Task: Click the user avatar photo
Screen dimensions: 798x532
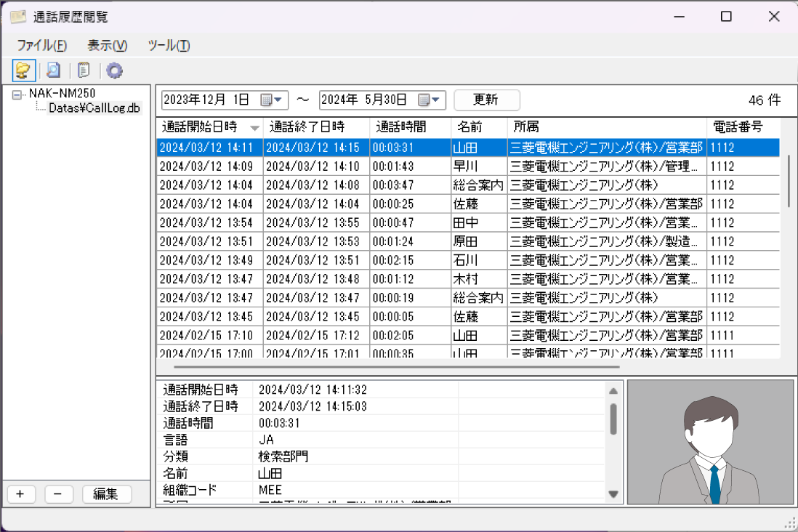Action: coord(710,442)
